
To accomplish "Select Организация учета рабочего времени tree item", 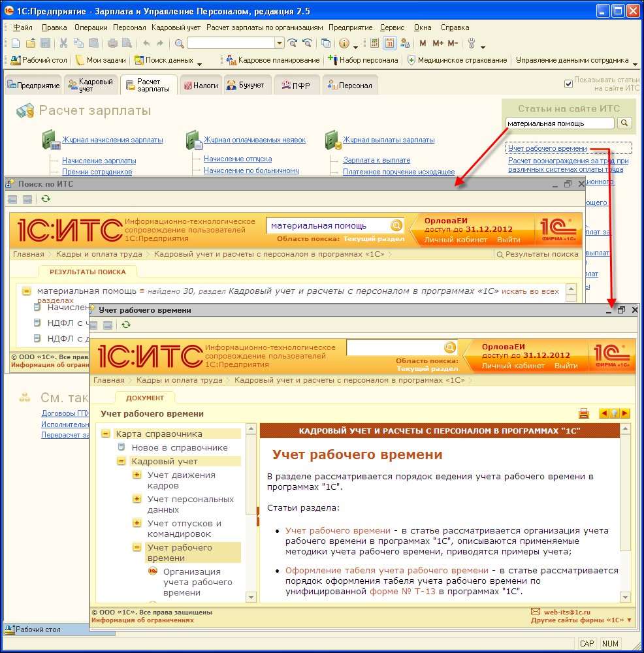I will coord(197,582).
